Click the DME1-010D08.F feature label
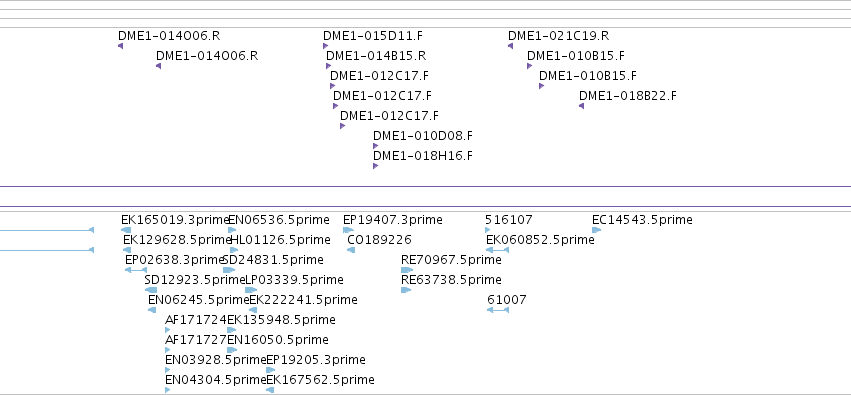 (423, 136)
